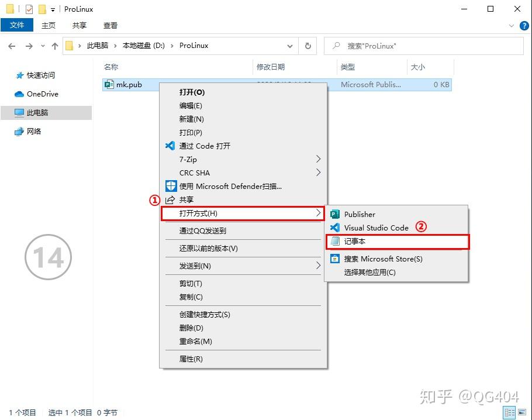The width and height of the screenshot is (532, 420).
Task: Open the address bar history dropdown
Action: (290, 46)
